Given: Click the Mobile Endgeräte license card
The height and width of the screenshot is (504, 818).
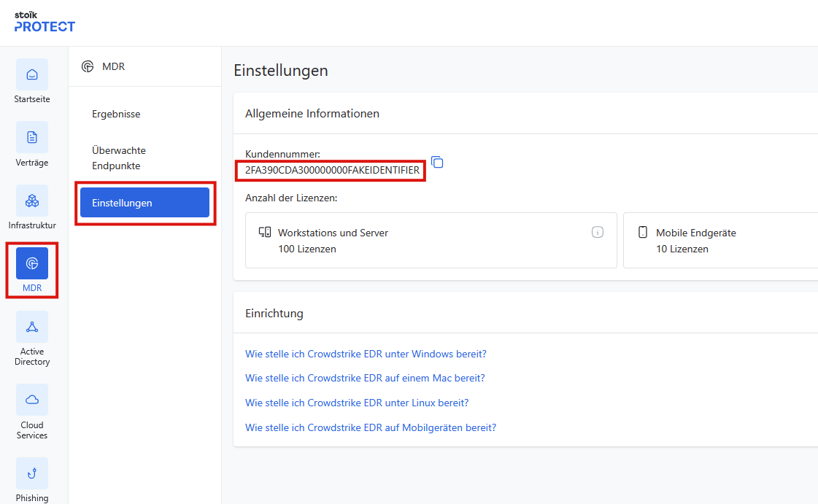Looking at the screenshot, I should [719, 241].
